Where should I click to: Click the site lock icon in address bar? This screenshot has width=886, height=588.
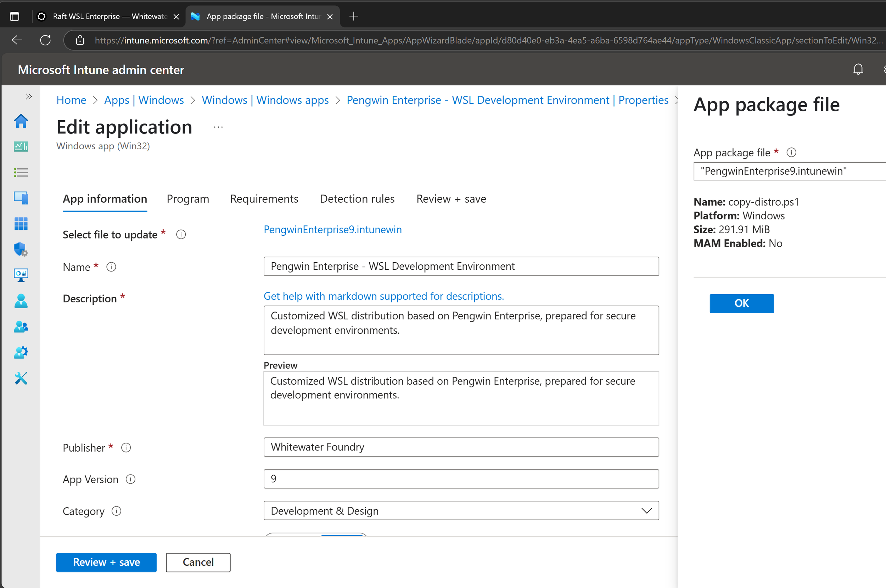(80, 40)
